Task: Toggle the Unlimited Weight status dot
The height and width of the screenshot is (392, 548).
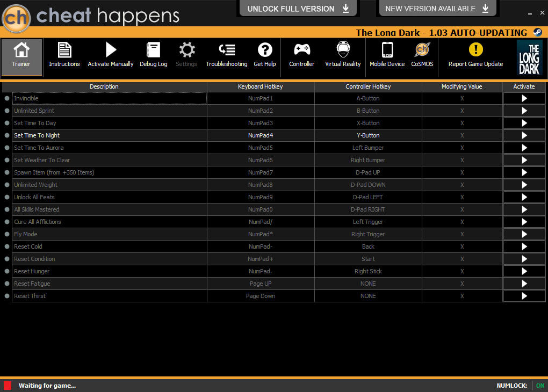Action: click(6, 185)
